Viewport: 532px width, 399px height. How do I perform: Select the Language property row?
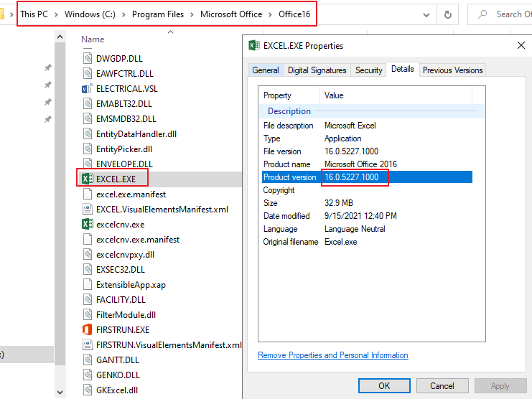(367, 229)
